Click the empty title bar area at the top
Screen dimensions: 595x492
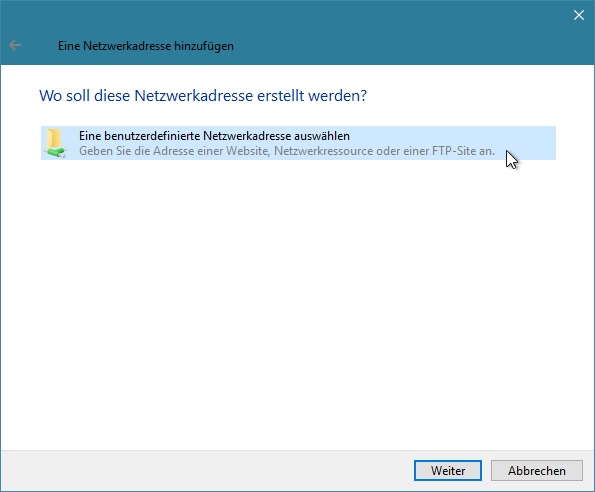click(379, 23)
